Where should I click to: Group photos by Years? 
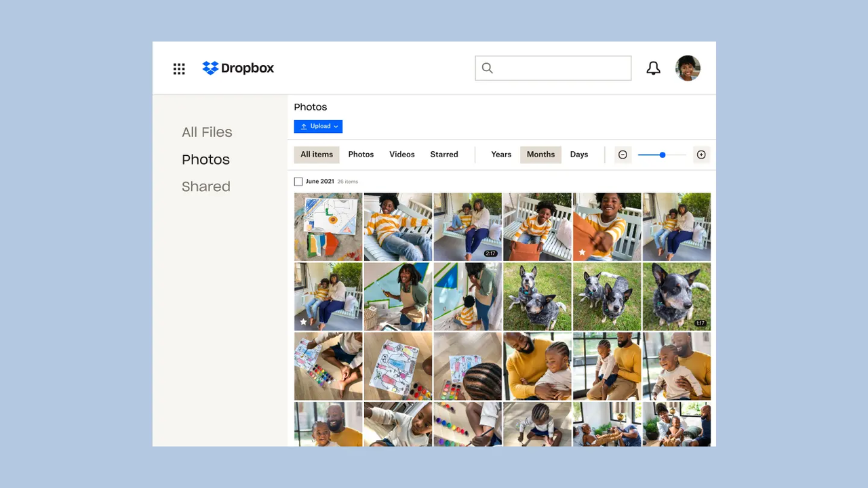point(501,155)
